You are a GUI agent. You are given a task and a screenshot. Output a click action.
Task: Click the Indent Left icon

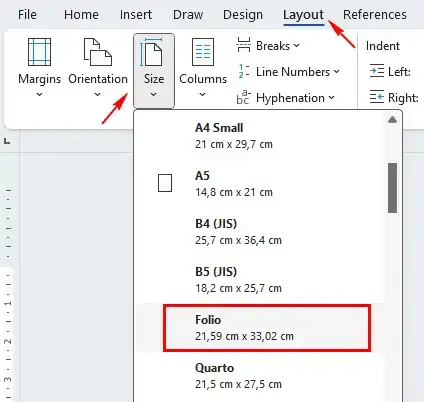click(x=377, y=71)
